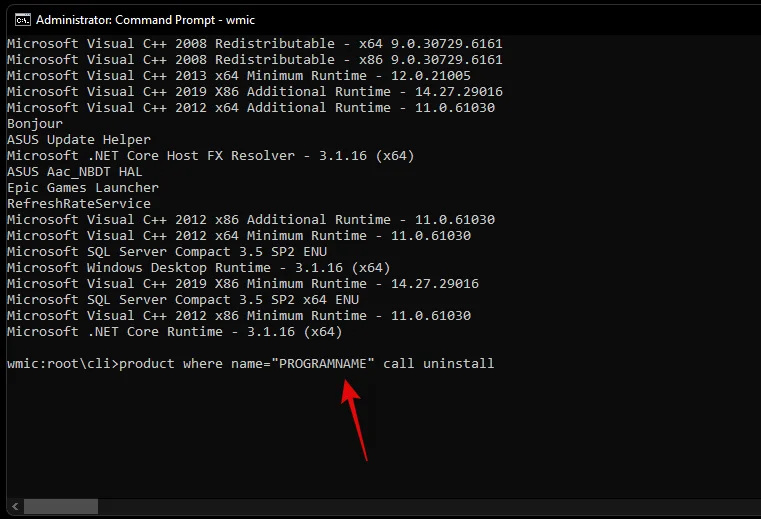Click 'call uninstall' in the command line

439,364
